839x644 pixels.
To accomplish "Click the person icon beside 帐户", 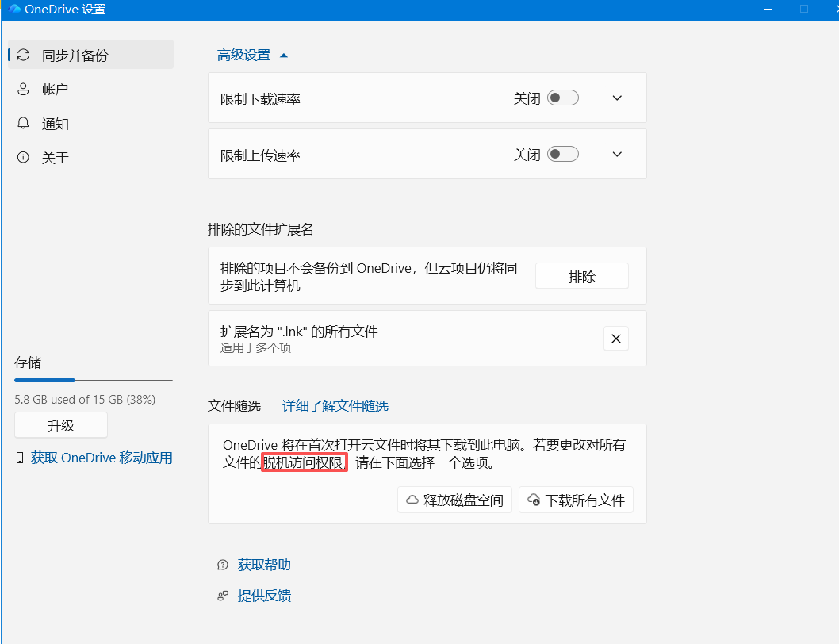I will 23,89.
